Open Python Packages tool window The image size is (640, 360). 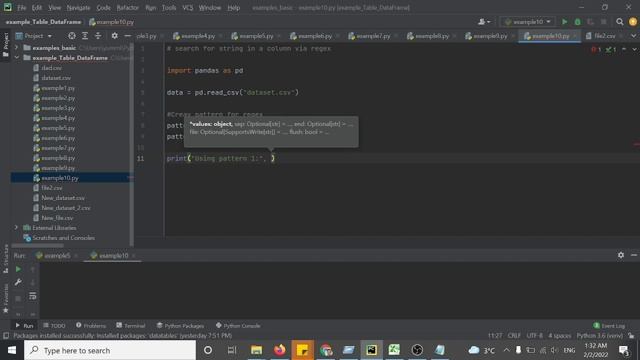[180, 326]
